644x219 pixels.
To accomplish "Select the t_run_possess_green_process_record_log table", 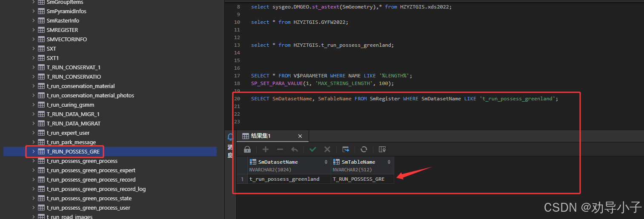I will (96, 189).
